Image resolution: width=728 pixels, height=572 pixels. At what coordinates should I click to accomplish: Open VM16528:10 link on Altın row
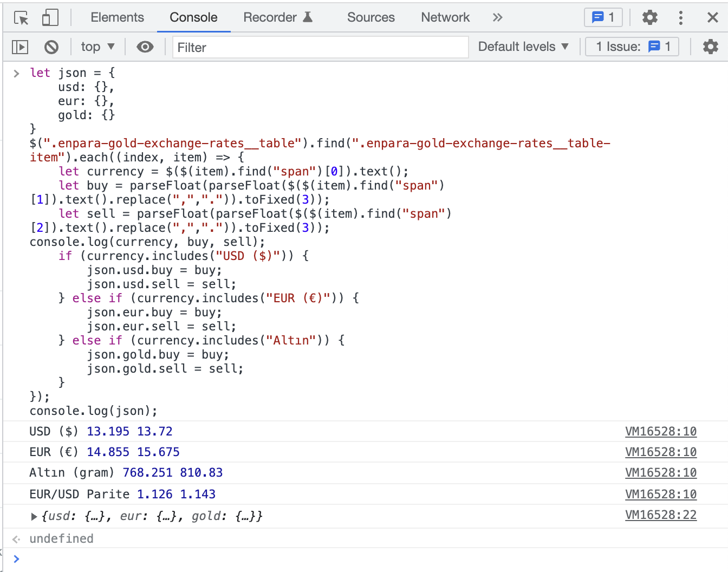pyautogui.click(x=661, y=472)
